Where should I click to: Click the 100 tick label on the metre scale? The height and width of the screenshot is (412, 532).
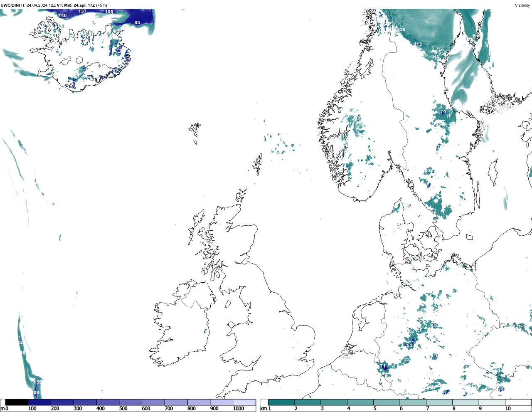click(x=32, y=409)
